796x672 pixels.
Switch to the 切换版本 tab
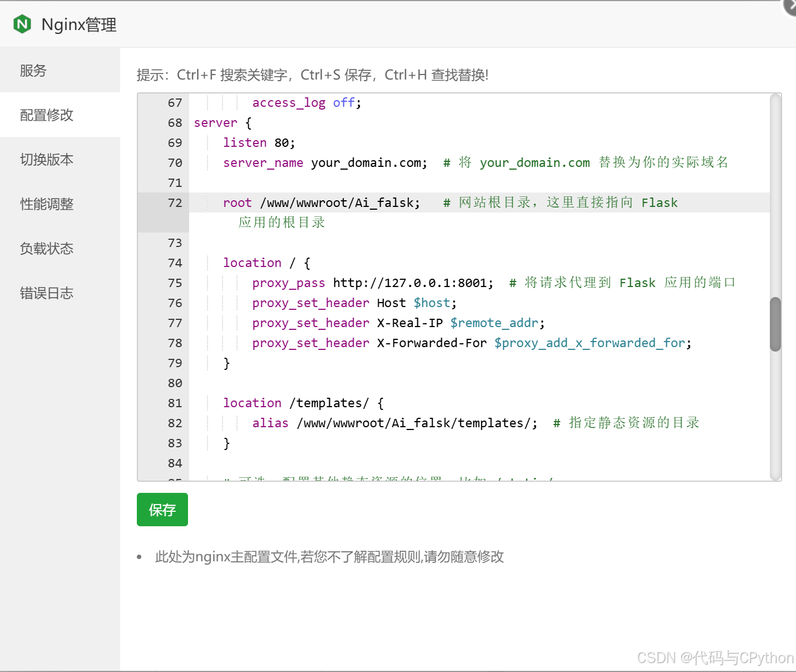[60, 159]
